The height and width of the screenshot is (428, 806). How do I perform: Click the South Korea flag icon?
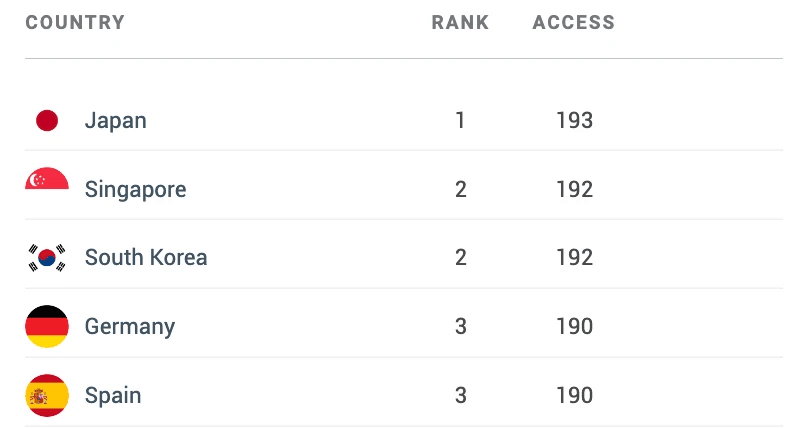point(46,258)
